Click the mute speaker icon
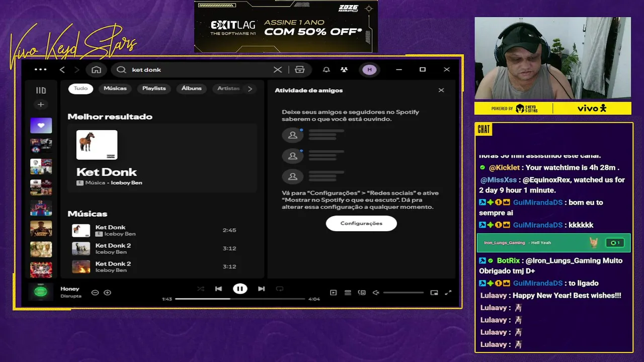The width and height of the screenshot is (644, 362). point(375,293)
